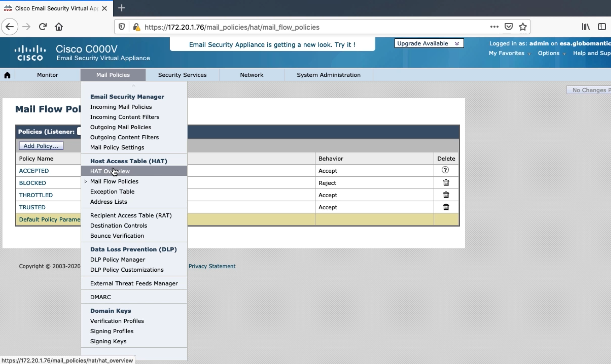Click the Policy Name column header

point(36,159)
